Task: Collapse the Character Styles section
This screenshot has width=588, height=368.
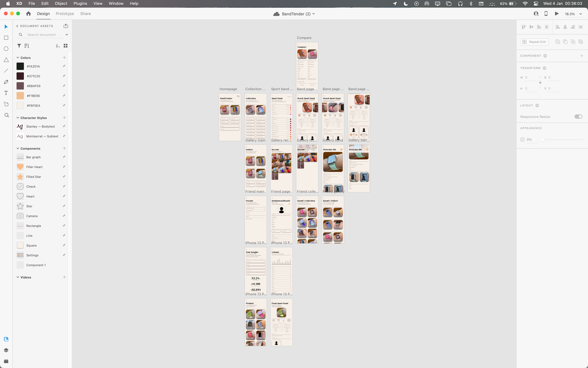Action: click(18, 118)
